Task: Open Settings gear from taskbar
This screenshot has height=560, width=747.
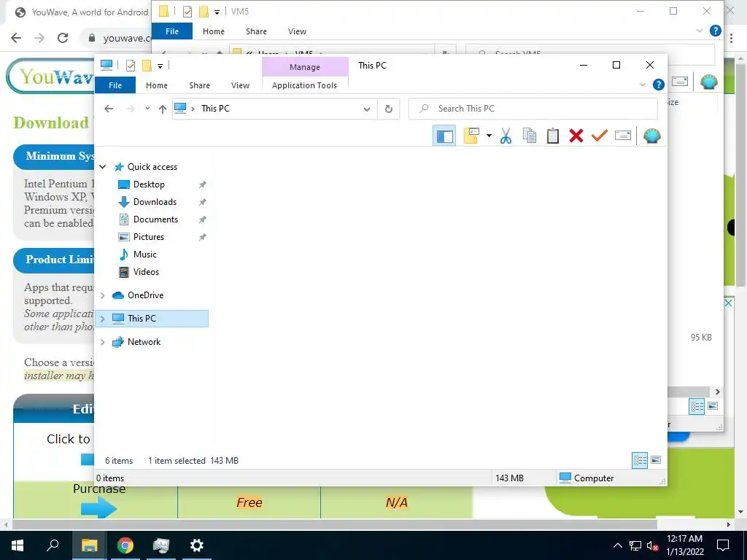Action: point(197,545)
